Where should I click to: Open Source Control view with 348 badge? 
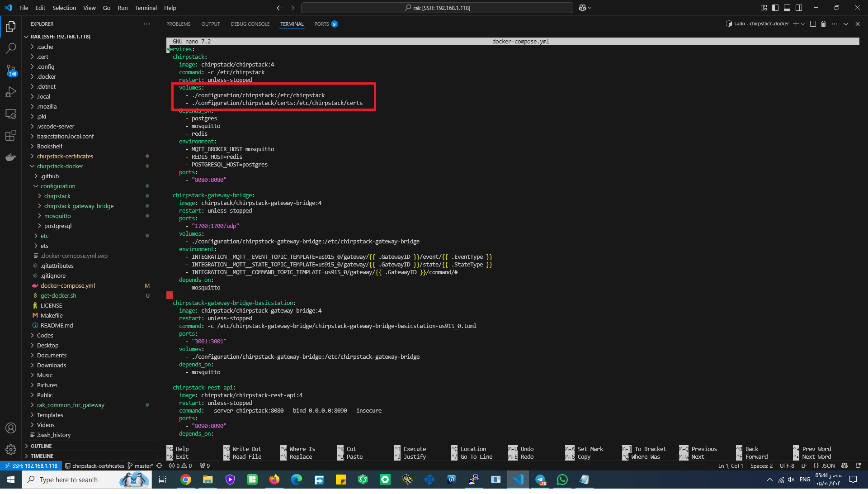[11, 70]
